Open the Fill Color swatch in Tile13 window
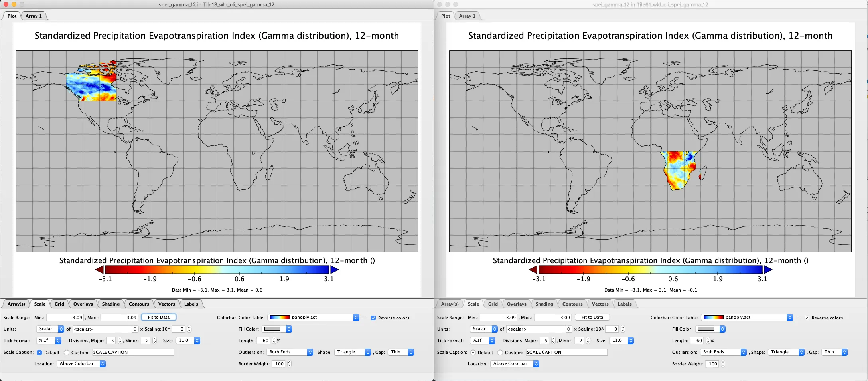Viewport: 868px width, 381px height. click(x=277, y=329)
